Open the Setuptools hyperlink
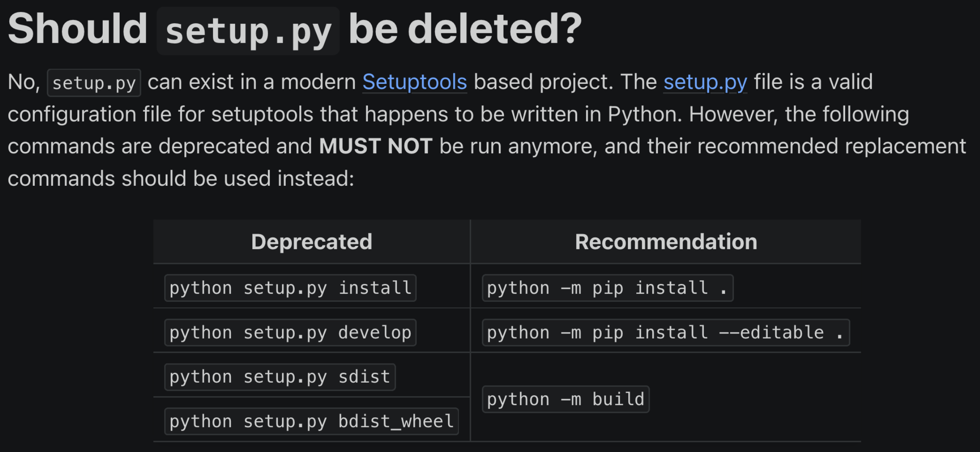 click(x=414, y=82)
